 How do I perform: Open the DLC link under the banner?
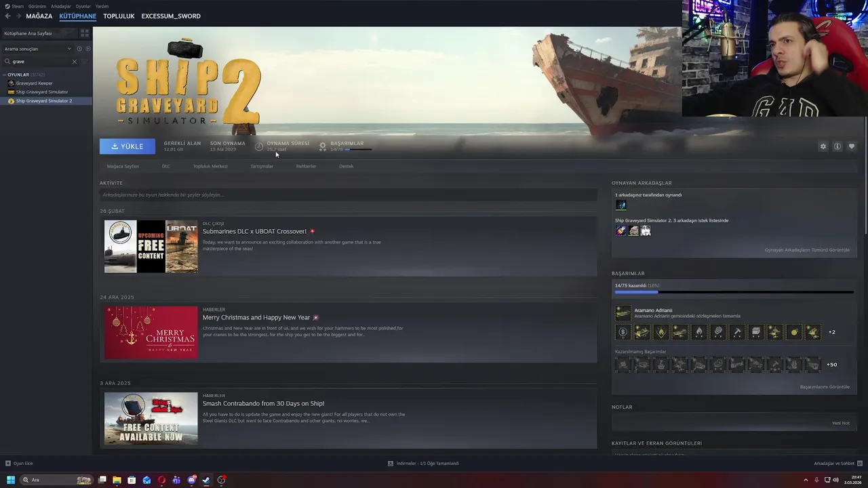[x=165, y=166]
